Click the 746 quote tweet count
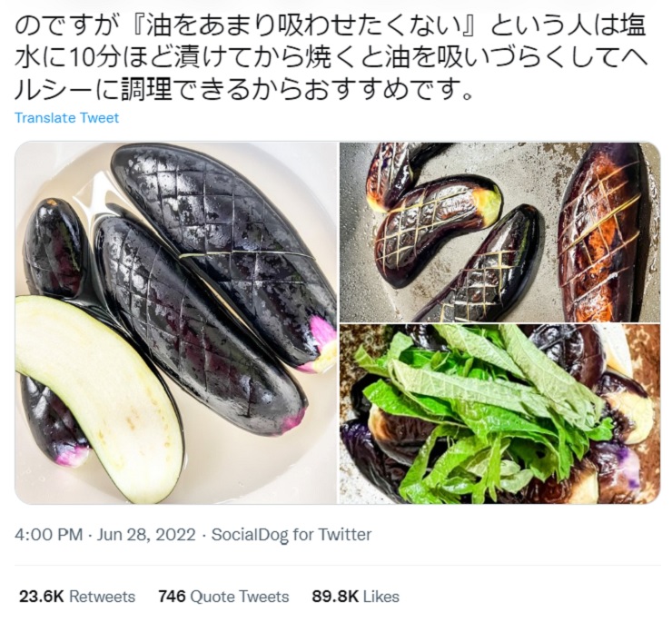 (172, 597)
